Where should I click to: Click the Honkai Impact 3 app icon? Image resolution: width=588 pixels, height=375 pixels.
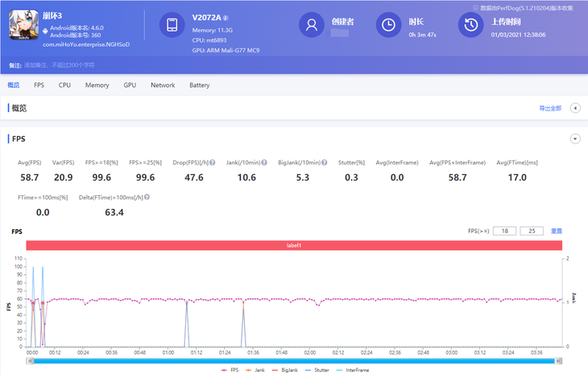tap(23, 26)
